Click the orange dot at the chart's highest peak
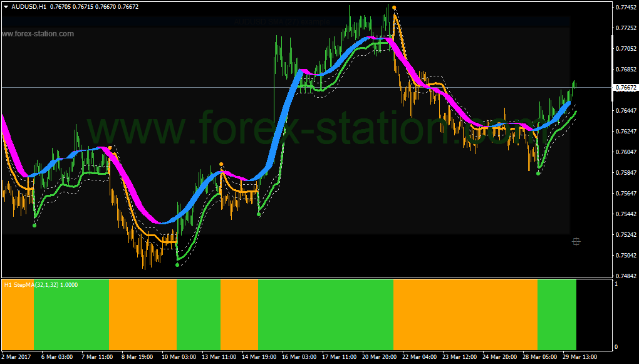639x364 pixels. [393, 8]
